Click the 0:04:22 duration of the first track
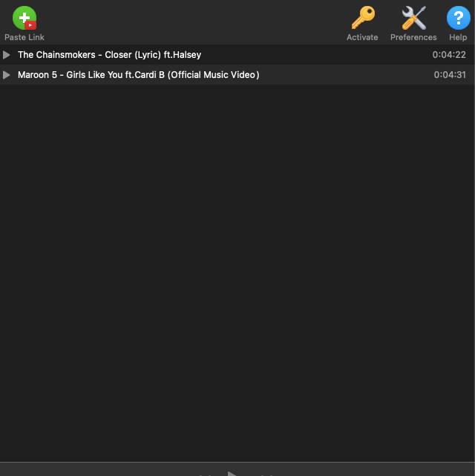 point(449,55)
